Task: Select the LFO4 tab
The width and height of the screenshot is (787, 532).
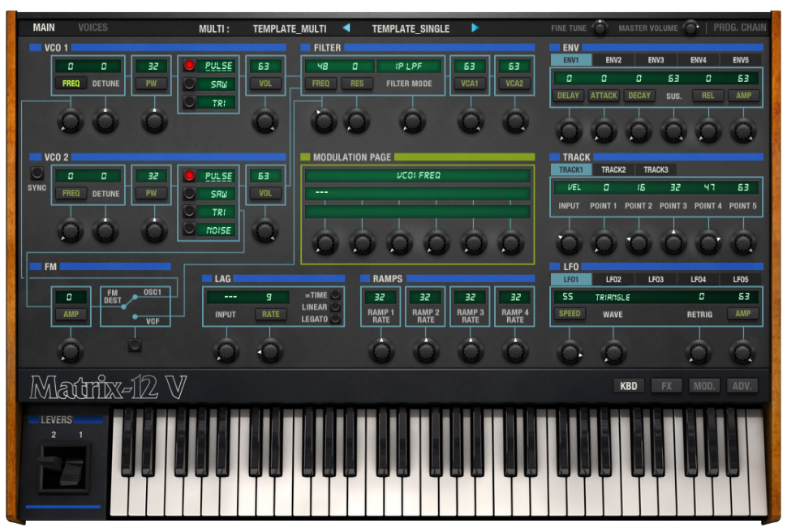Action: coord(699,279)
